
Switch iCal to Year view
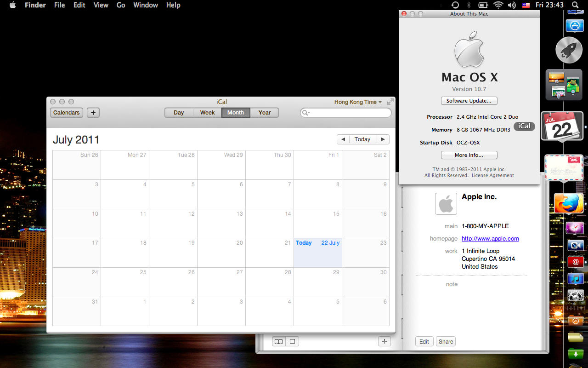pos(265,113)
